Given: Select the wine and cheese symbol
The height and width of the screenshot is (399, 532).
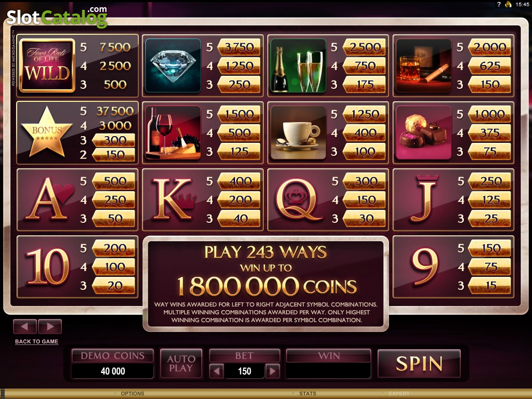Looking at the screenshot, I should (x=173, y=132).
